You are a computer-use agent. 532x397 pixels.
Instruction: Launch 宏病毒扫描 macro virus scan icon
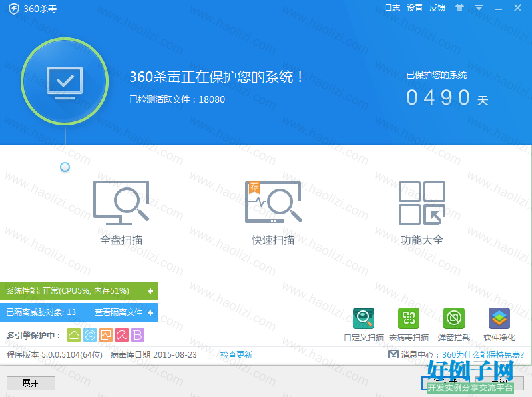pos(409,318)
